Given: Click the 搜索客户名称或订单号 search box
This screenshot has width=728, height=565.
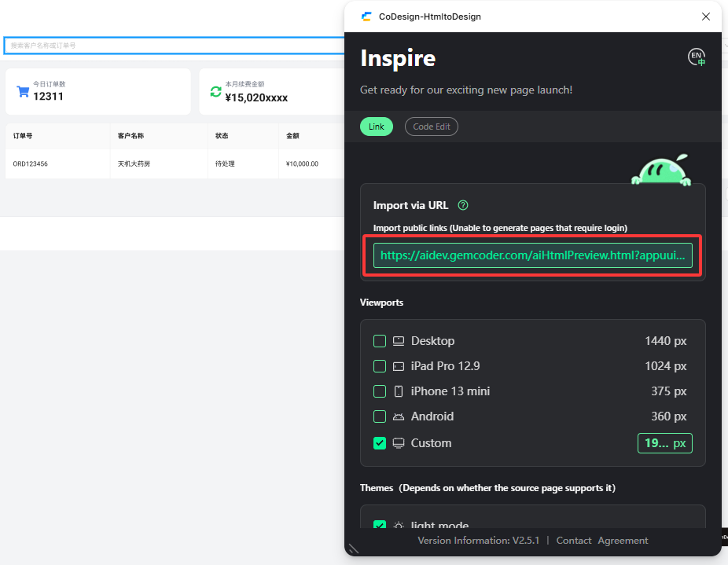Looking at the screenshot, I should pyautogui.click(x=174, y=46).
